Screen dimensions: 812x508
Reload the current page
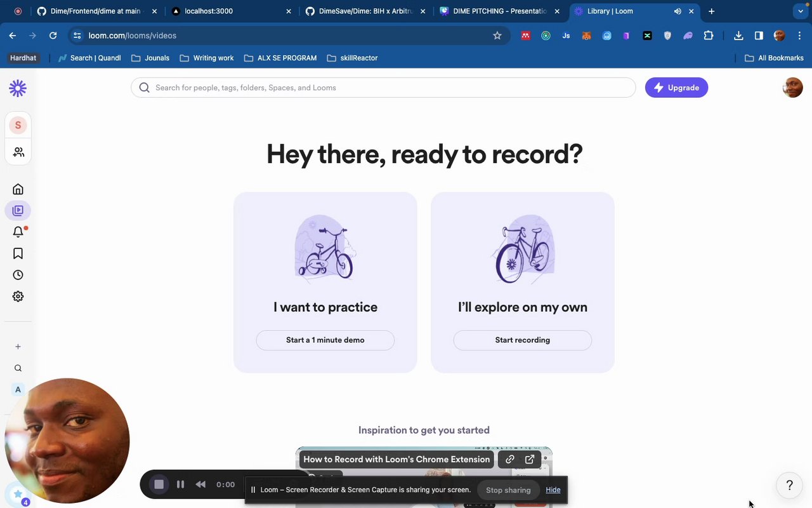(53, 36)
